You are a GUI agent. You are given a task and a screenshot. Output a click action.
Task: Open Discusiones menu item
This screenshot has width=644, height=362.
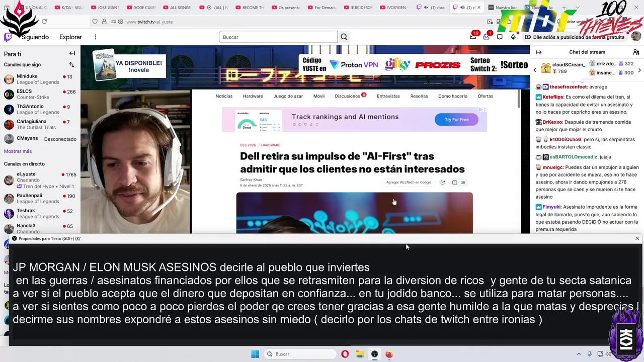click(x=347, y=96)
